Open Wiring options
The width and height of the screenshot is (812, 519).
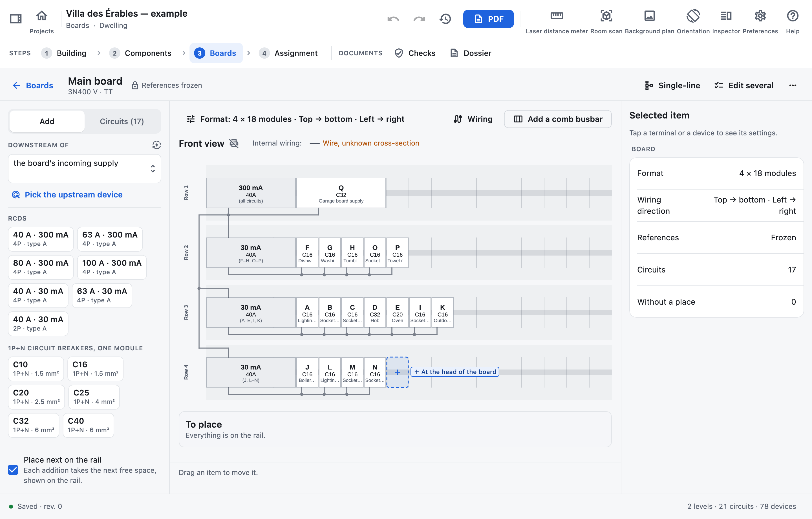click(473, 119)
